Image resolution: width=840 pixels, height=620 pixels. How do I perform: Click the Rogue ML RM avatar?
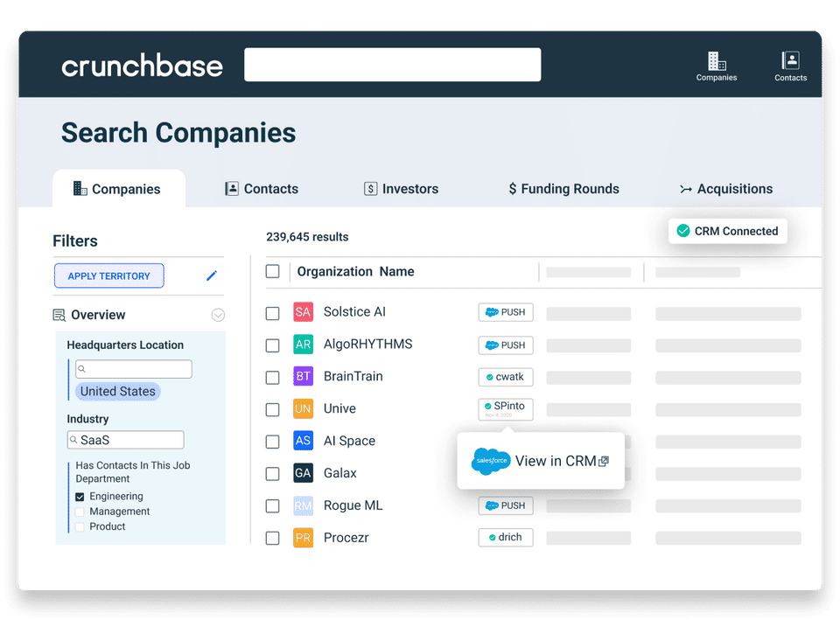point(303,505)
